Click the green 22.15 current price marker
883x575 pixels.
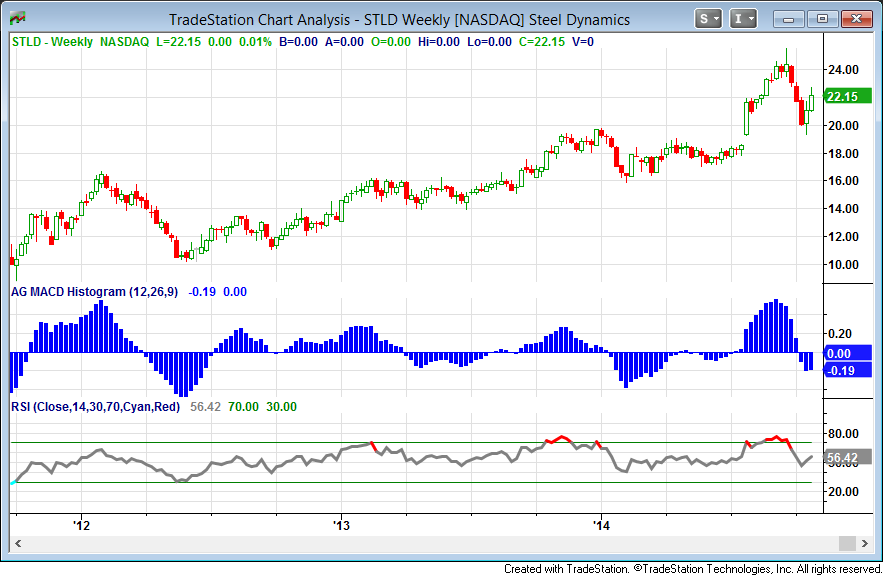848,96
